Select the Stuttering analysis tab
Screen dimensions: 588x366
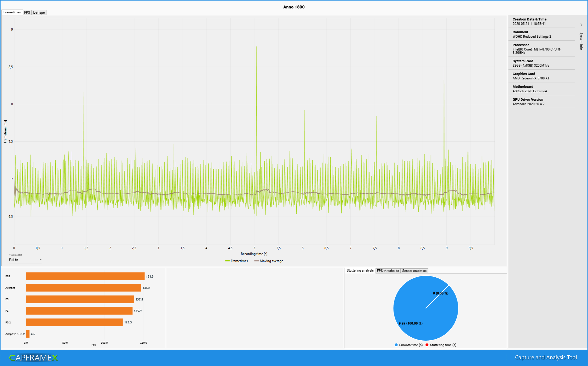click(x=360, y=270)
